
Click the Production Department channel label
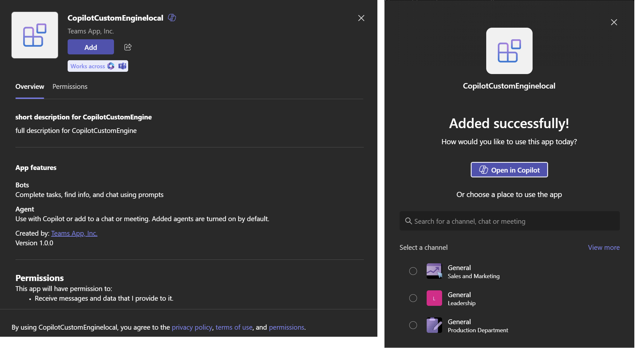tap(478, 330)
